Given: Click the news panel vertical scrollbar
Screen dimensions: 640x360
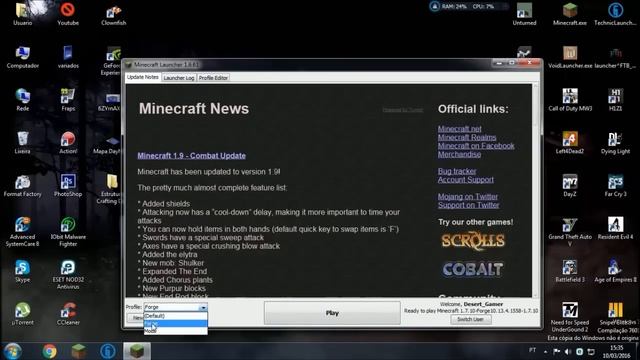Looking at the screenshot, I should 536,190.
